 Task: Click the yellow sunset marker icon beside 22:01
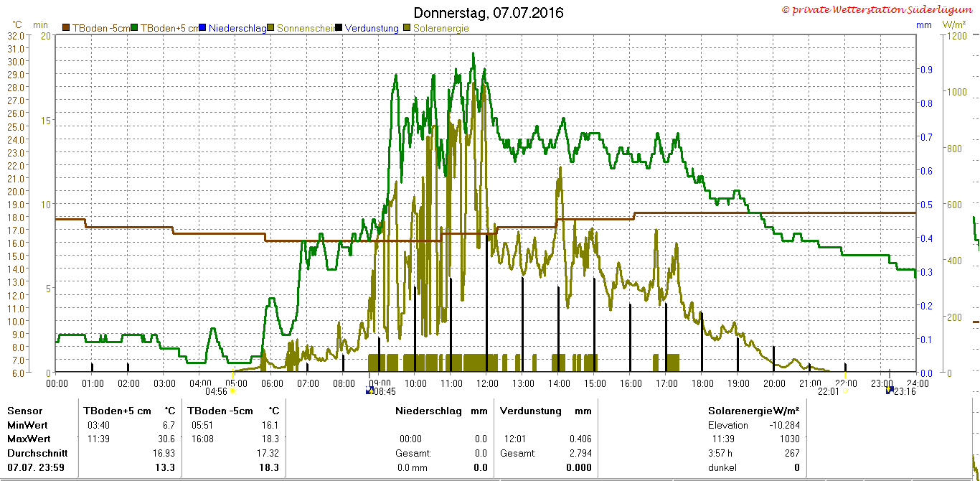[844, 391]
